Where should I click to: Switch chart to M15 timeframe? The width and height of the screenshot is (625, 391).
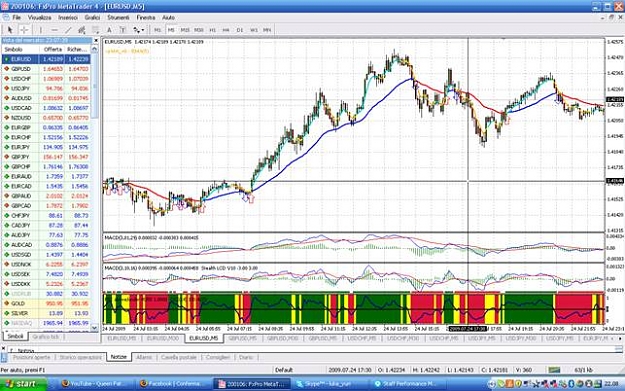coord(185,30)
